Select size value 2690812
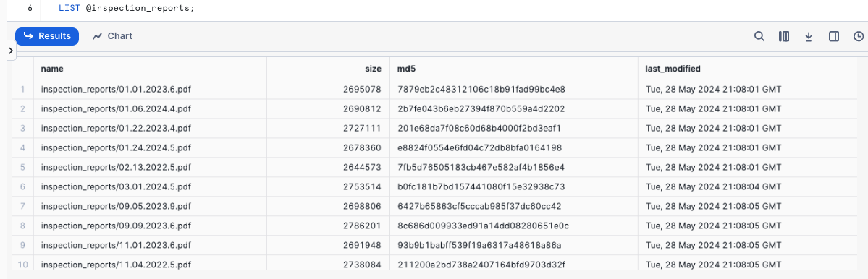The height and width of the screenshot is (279, 868). point(328,109)
